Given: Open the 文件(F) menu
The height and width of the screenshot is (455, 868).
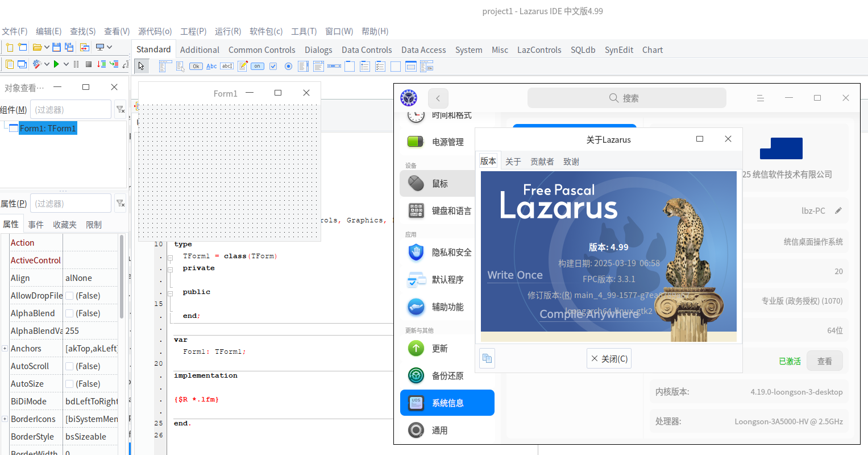Looking at the screenshot, I should [x=15, y=31].
